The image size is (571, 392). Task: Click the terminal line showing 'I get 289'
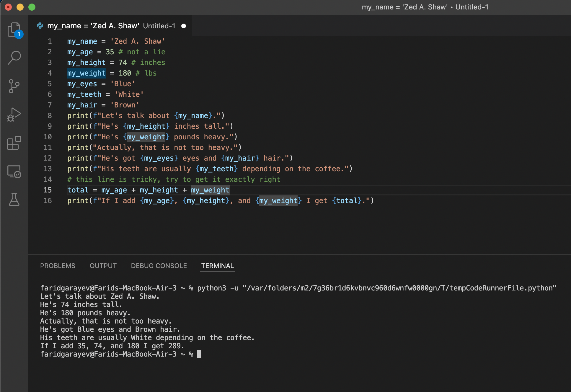coord(112,346)
